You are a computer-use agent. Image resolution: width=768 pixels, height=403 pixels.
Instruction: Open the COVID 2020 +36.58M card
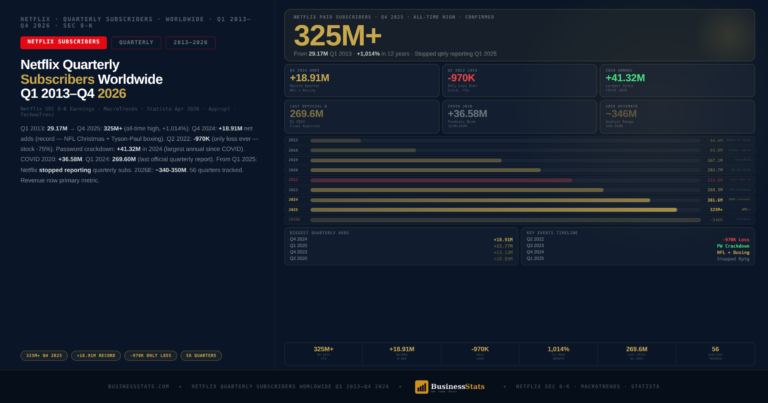[520, 117]
